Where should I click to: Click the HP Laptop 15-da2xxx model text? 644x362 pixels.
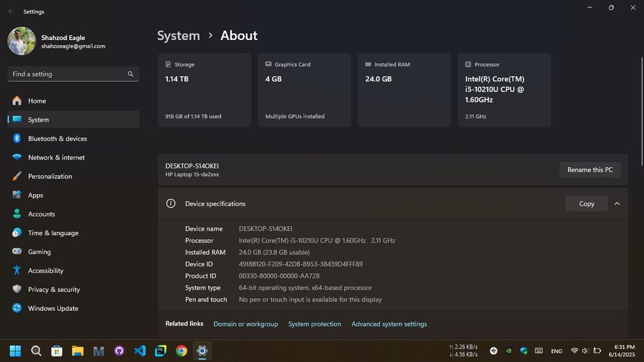(192, 175)
